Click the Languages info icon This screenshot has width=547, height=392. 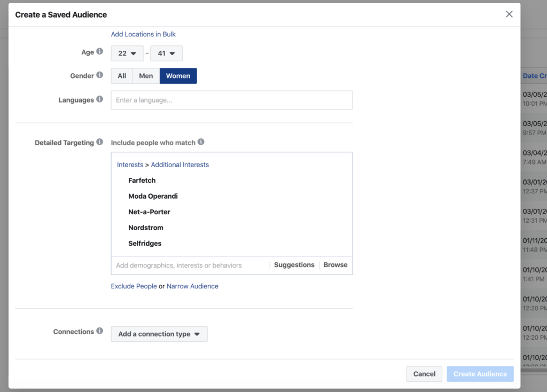click(x=100, y=99)
